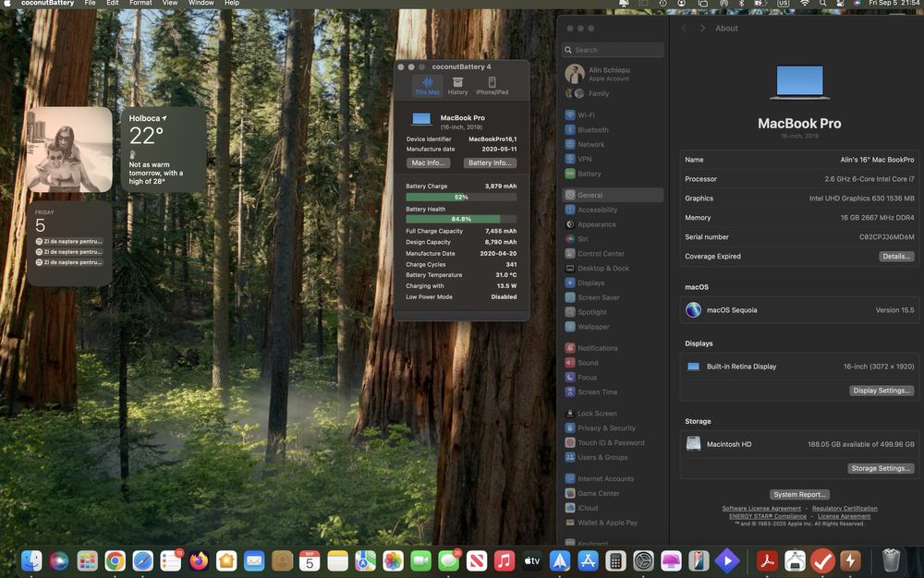Click the Battery Health progress bar
The width and height of the screenshot is (924, 578).
[x=461, y=219]
